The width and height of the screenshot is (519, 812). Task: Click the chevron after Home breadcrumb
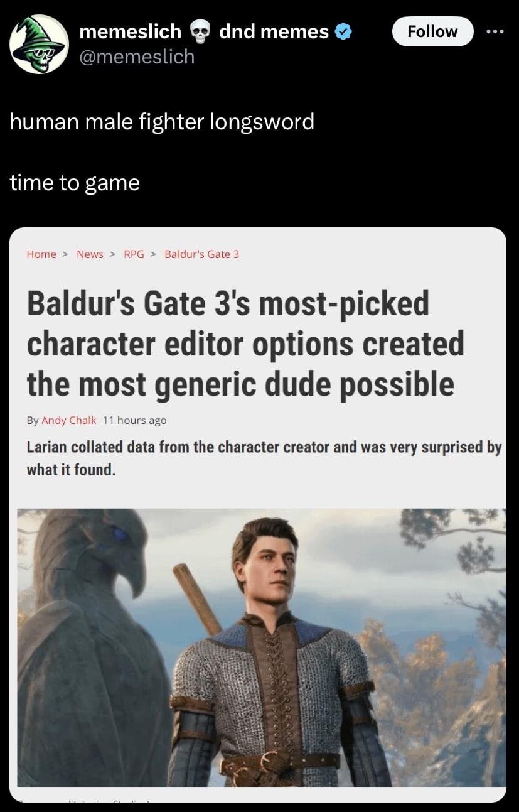(x=66, y=254)
